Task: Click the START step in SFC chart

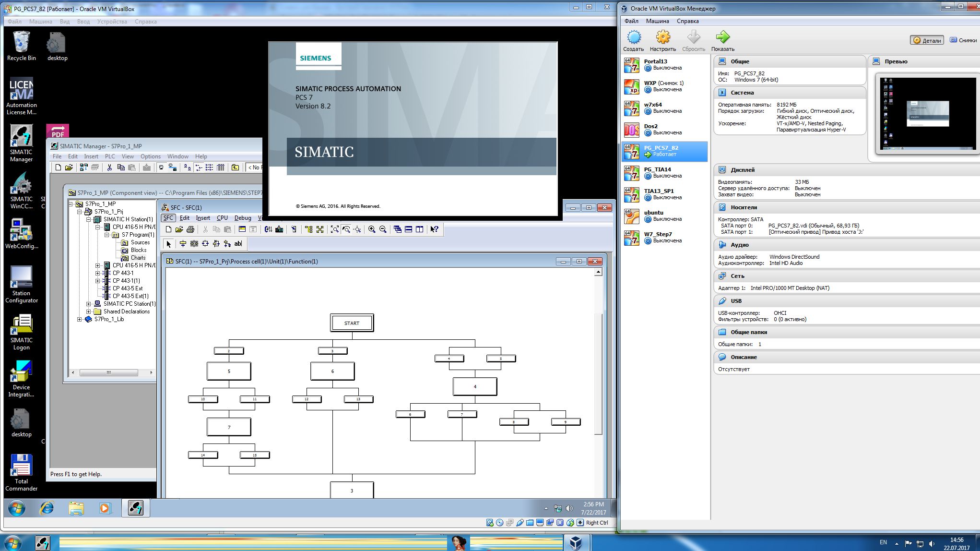Action: (x=352, y=323)
